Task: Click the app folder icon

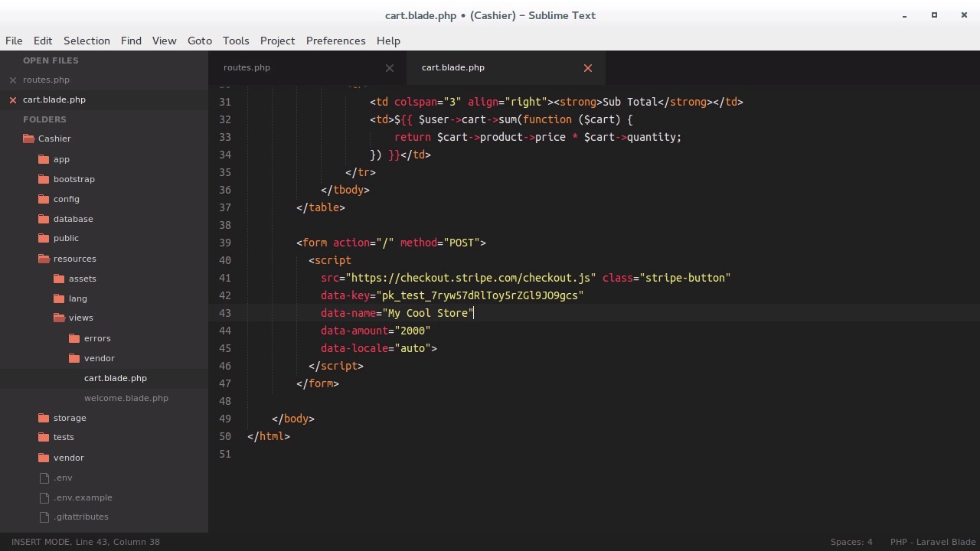Action: [44, 159]
